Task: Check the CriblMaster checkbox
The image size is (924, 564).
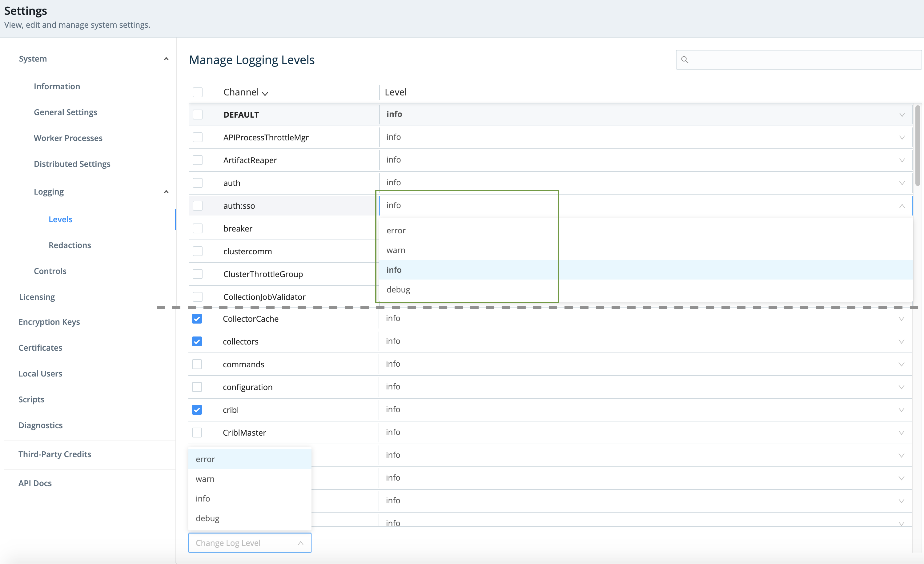Action: 197,433
